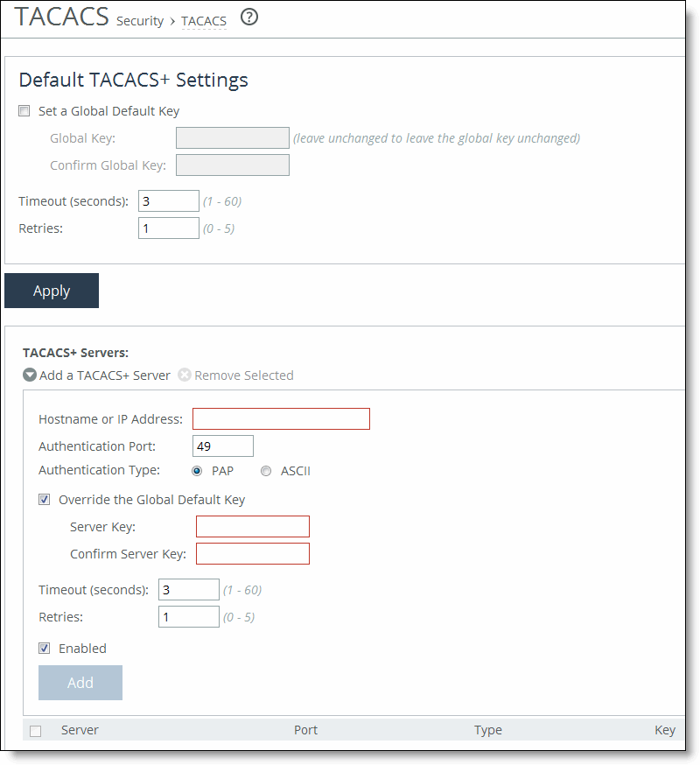Click the Remove Selected x icon
The height and width of the screenshot is (765, 700).
tap(185, 375)
